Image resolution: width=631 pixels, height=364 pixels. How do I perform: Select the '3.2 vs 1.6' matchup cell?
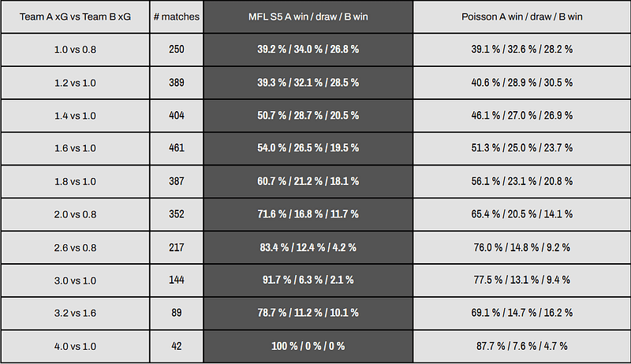(x=76, y=313)
